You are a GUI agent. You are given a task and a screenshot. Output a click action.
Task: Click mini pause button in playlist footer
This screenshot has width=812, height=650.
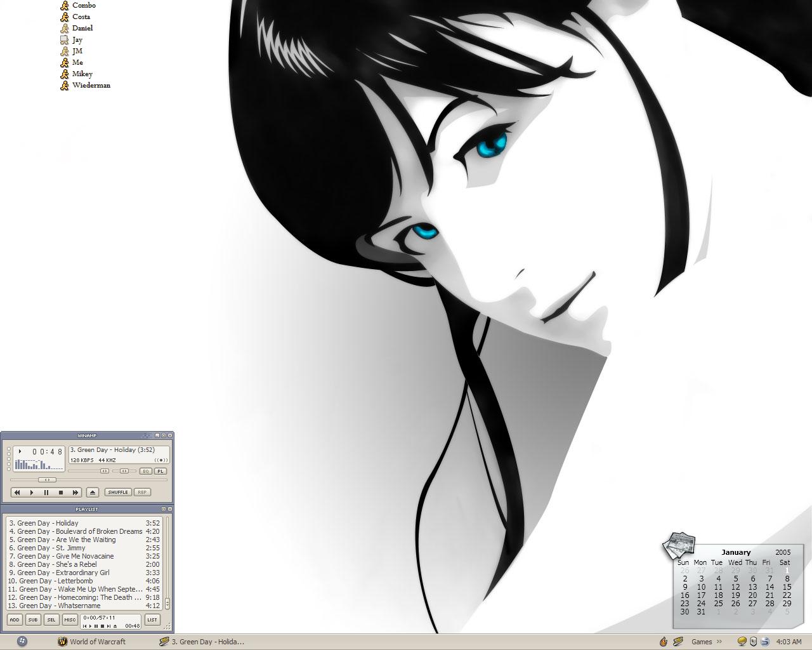coord(96,626)
